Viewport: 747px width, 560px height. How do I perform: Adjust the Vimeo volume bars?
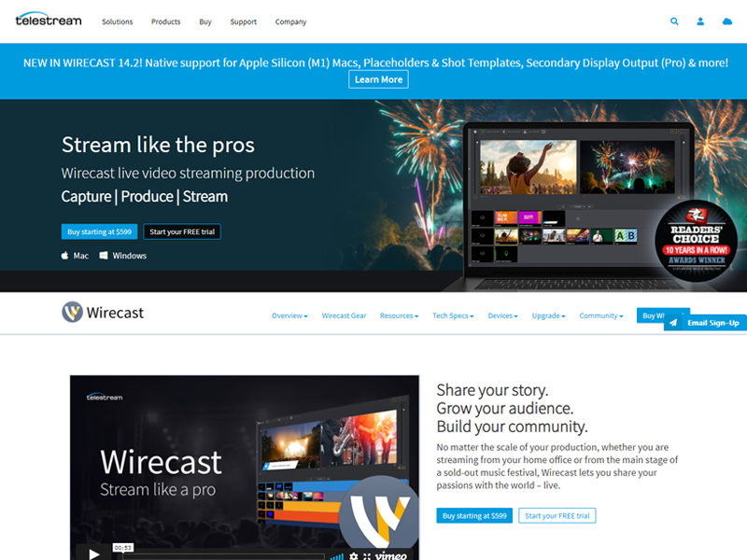[337, 556]
